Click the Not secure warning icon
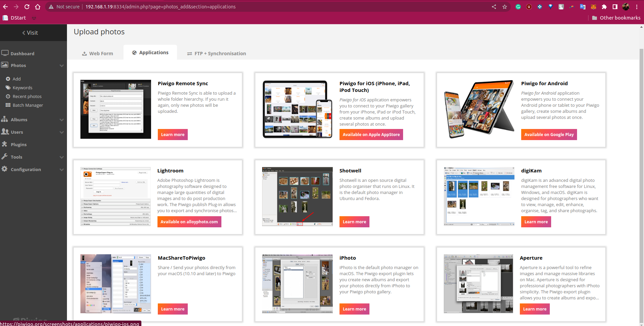The height and width of the screenshot is (326, 644). coord(51,7)
